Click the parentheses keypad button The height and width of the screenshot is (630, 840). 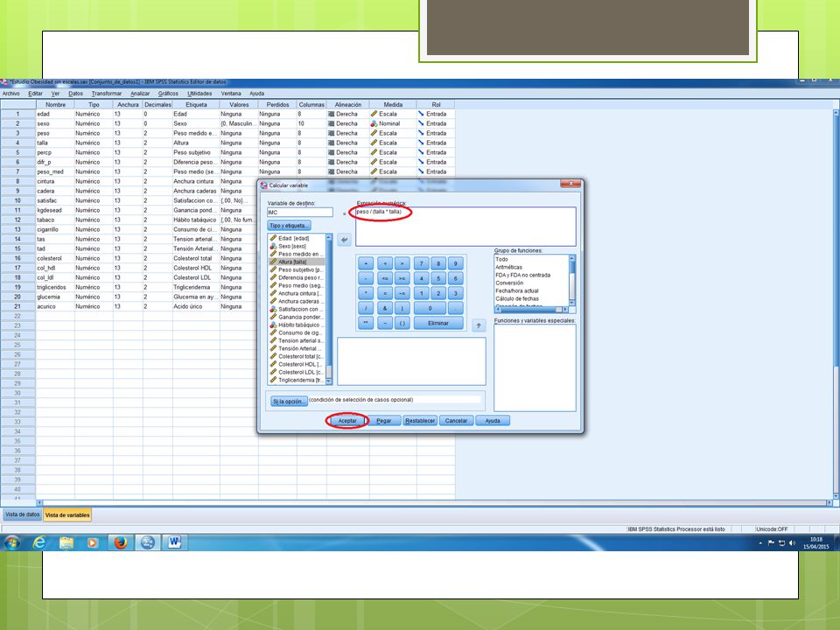point(402,324)
